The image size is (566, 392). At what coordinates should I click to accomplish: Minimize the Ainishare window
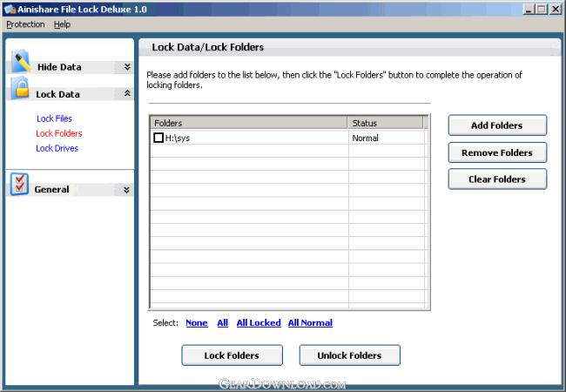click(529, 10)
